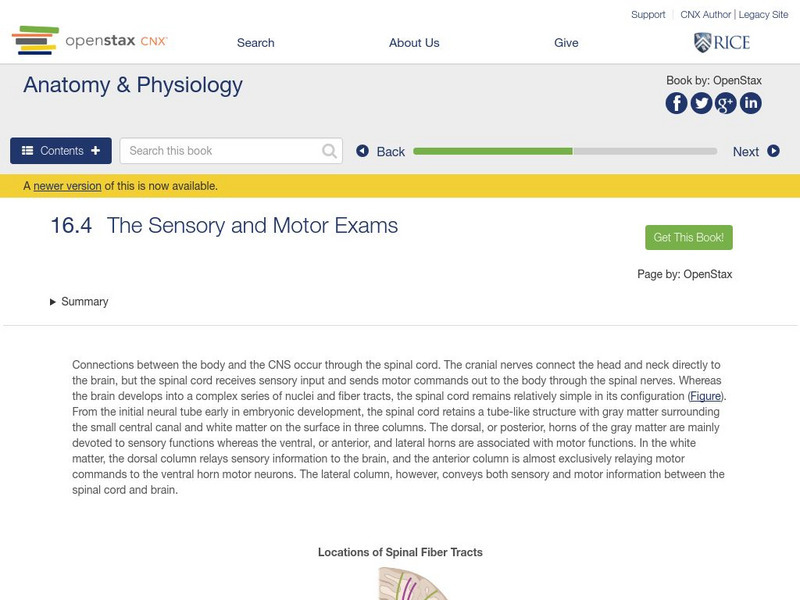The height and width of the screenshot is (600, 800).
Task: Select the Give menu item
Action: (x=566, y=43)
